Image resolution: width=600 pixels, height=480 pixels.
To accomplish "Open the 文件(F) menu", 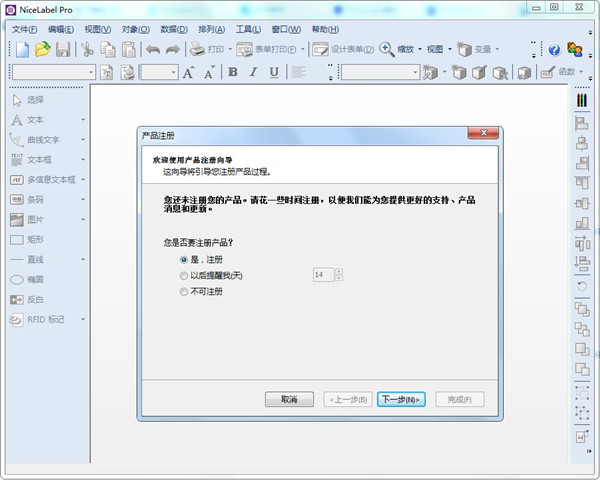I will [x=24, y=29].
